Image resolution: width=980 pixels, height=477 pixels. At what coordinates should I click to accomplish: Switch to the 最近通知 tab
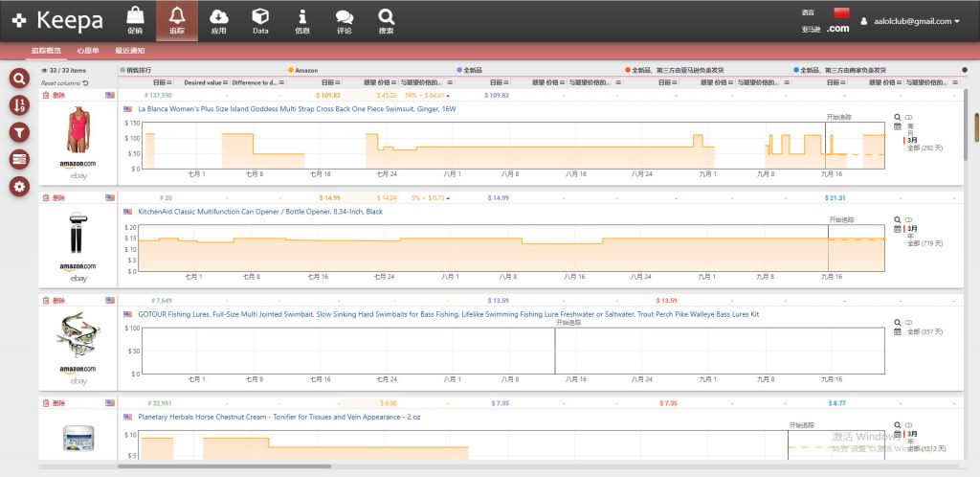point(130,51)
